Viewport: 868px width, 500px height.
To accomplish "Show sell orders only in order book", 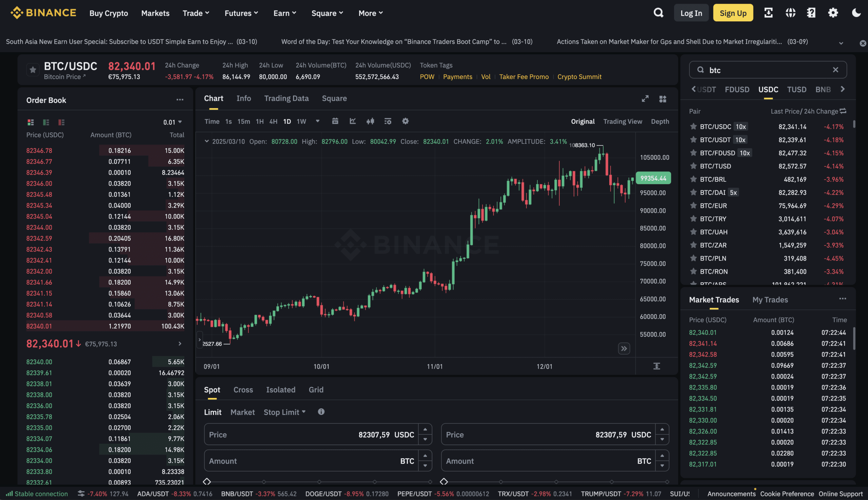I will click(x=61, y=122).
